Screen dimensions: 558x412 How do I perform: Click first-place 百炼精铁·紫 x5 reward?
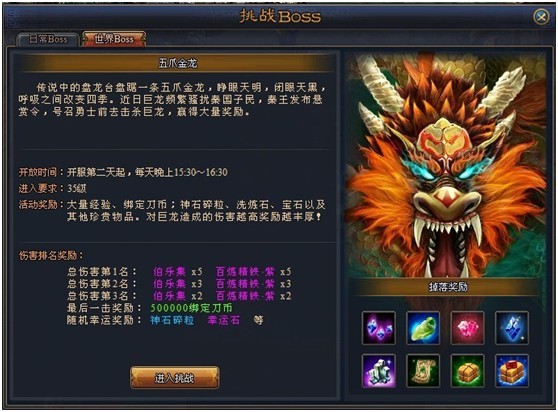point(253,272)
